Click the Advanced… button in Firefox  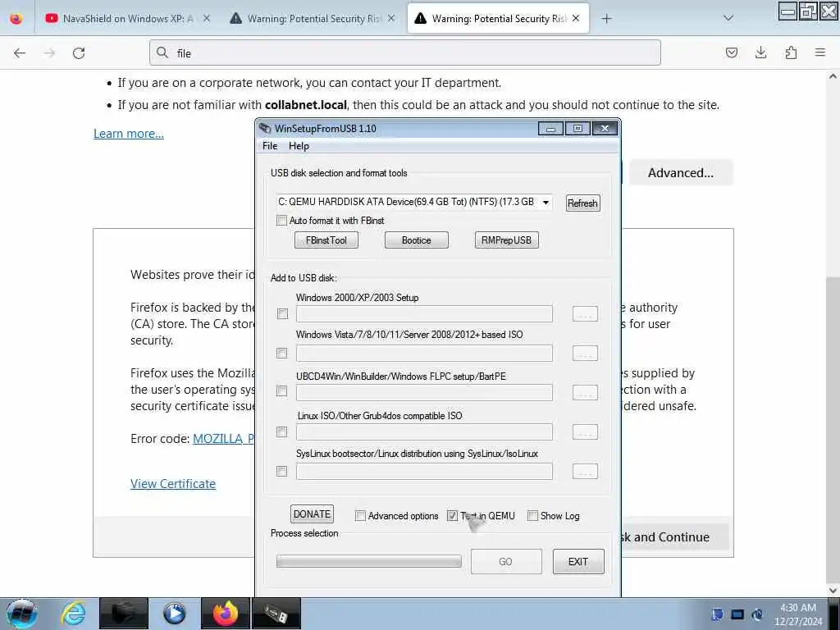[680, 172]
